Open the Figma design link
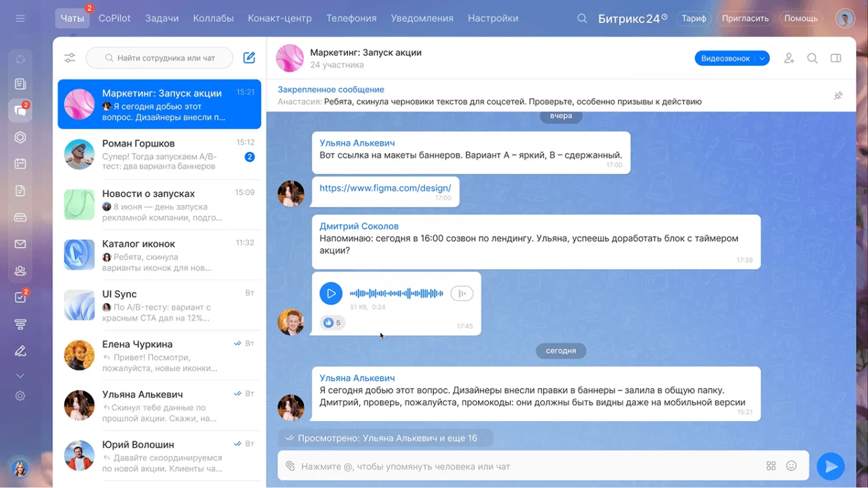This screenshot has height=488, width=868. tap(385, 187)
